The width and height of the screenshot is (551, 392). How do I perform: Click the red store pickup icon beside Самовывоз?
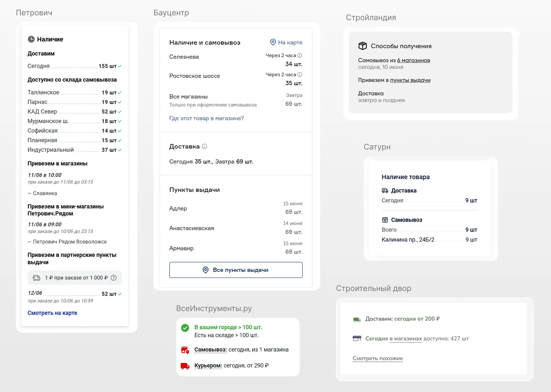185,350
